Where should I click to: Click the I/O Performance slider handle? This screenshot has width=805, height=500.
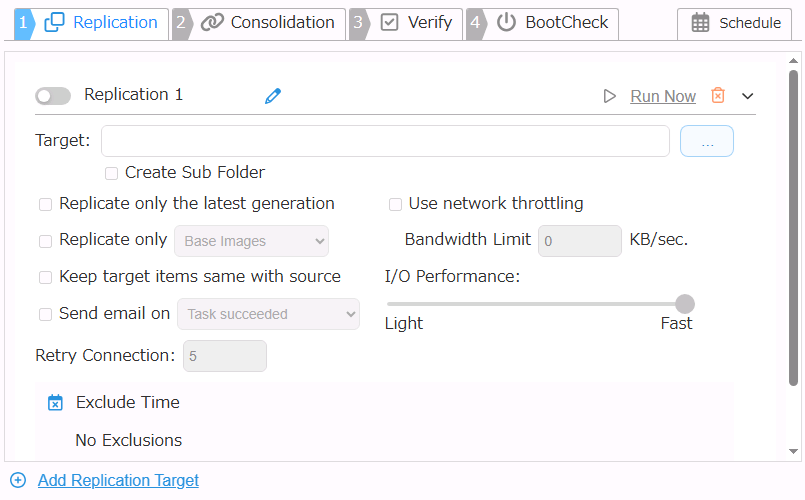(x=685, y=304)
